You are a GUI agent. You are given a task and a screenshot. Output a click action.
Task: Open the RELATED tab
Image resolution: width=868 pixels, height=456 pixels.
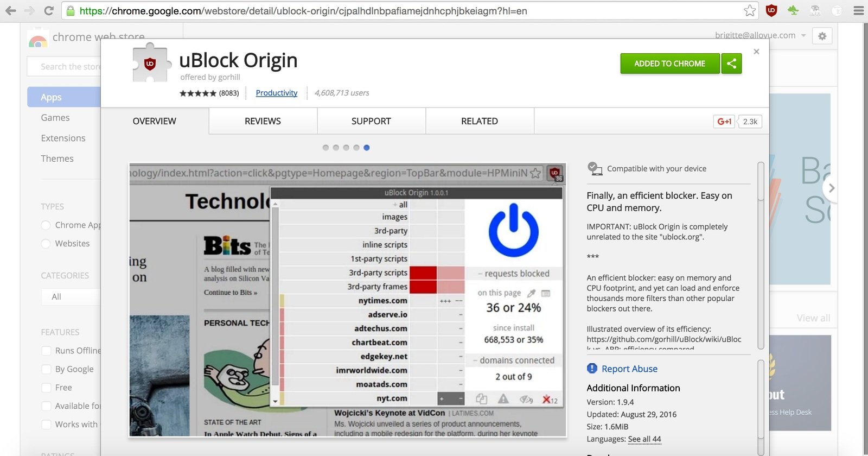480,121
